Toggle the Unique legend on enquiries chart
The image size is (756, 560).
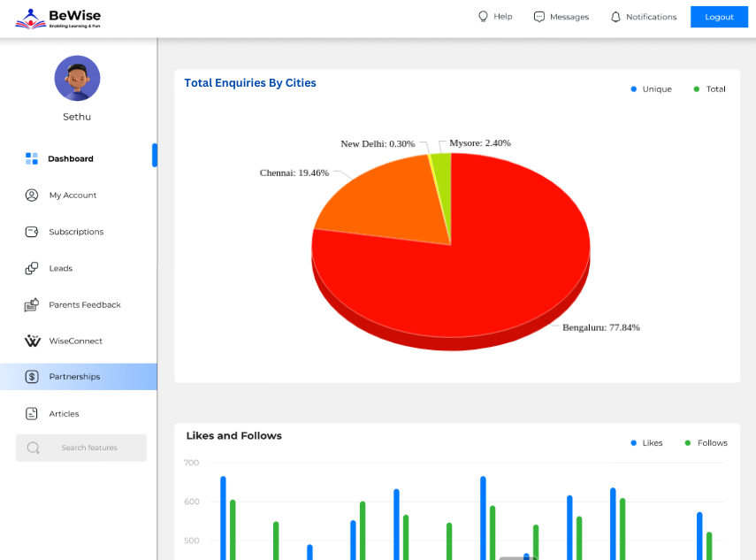[x=652, y=88]
